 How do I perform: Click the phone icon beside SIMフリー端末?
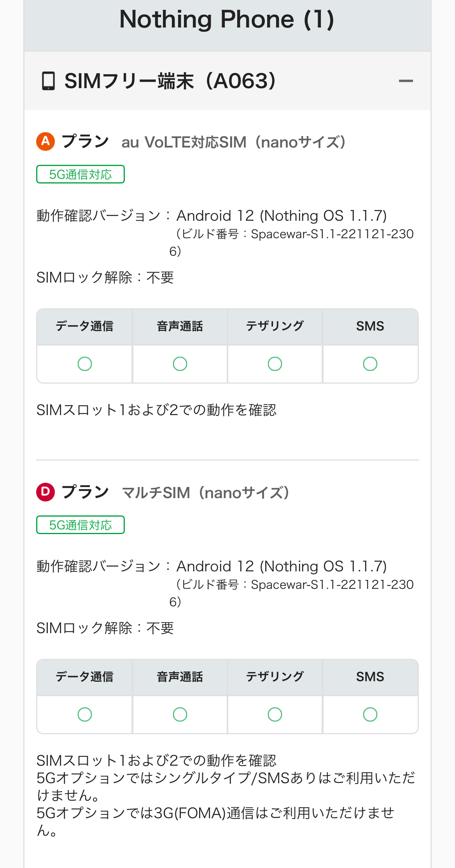[x=48, y=81]
